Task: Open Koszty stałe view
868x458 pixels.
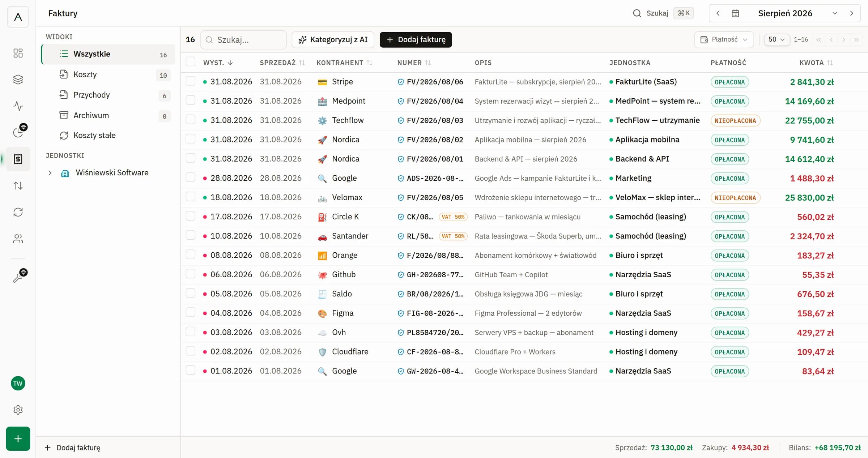Action: pos(109,136)
